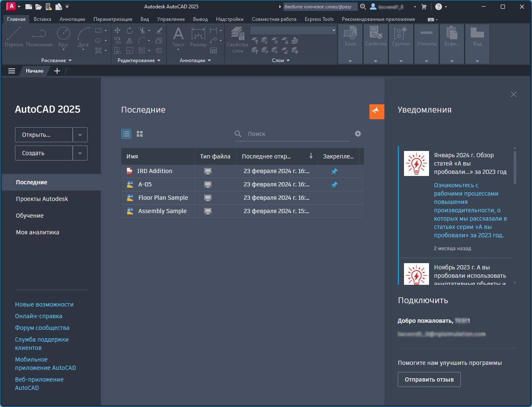This screenshot has width=532, height=407.
Task: Select the Mirror tool in Редактирование panel
Action: pos(130,40)
